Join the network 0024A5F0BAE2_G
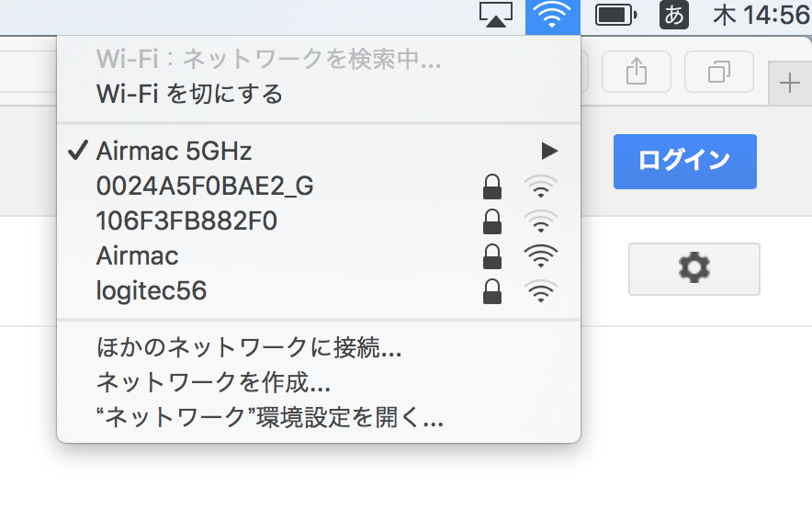Screen dimensions: 812x509 tap(319, 186)
